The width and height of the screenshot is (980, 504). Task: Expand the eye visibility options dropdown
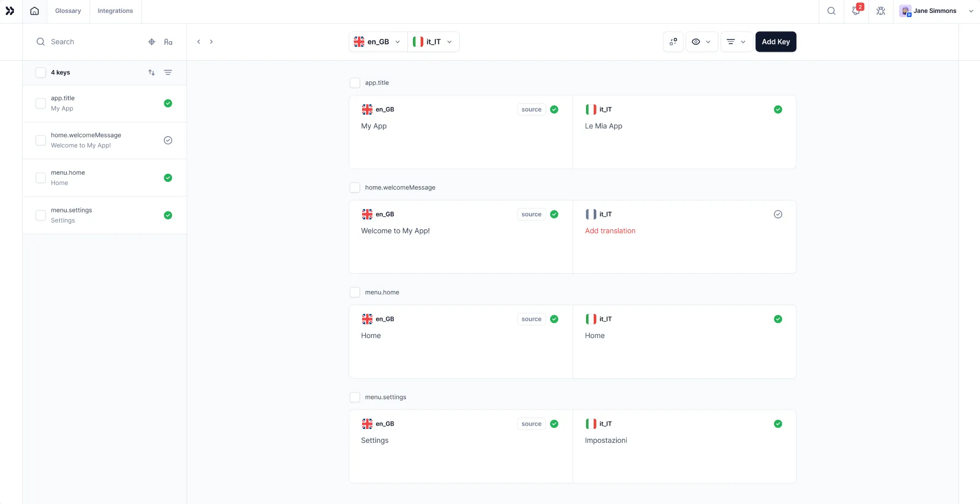[701, 42]
